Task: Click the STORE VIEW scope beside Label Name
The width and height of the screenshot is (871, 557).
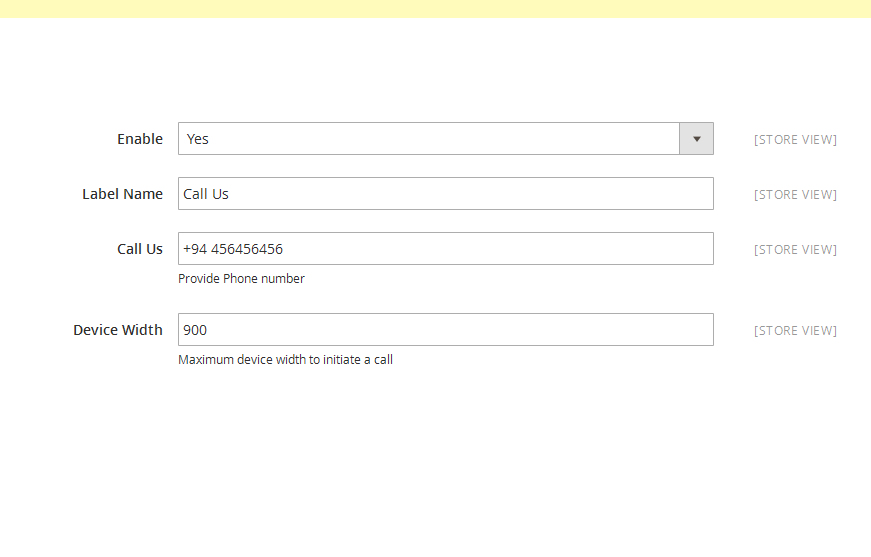Action: click(795, 195)
